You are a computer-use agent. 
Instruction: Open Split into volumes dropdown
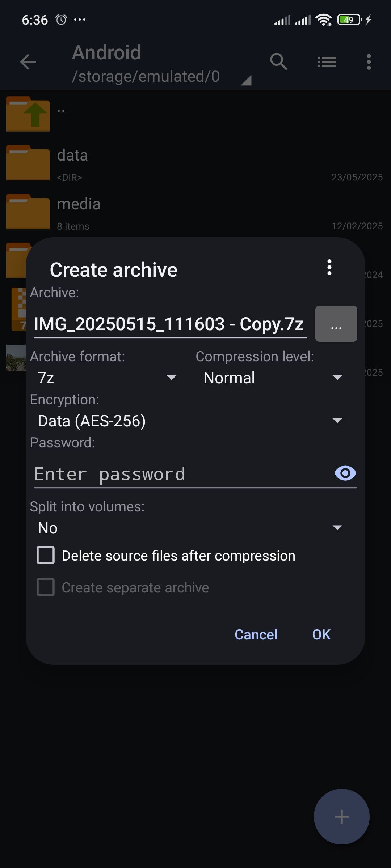tap(190, 528)
